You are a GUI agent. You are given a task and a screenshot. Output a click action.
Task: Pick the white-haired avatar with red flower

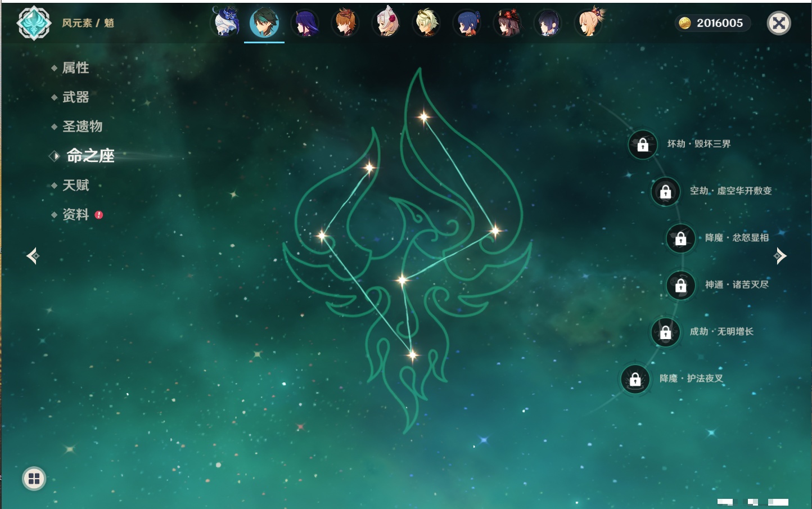(x=386, y=22)
